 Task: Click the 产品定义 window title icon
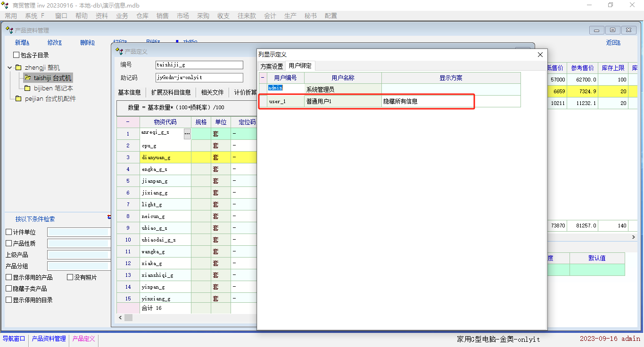coord(119,51)
